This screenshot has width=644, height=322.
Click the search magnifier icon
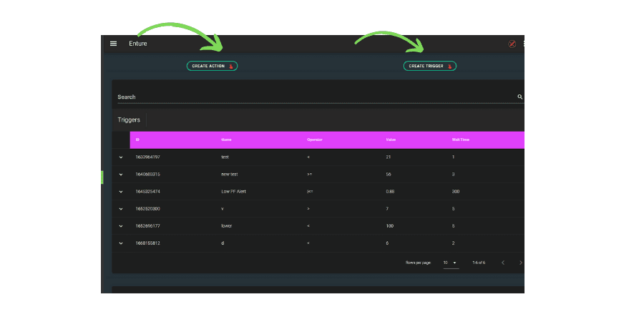(x=519, y=97)
